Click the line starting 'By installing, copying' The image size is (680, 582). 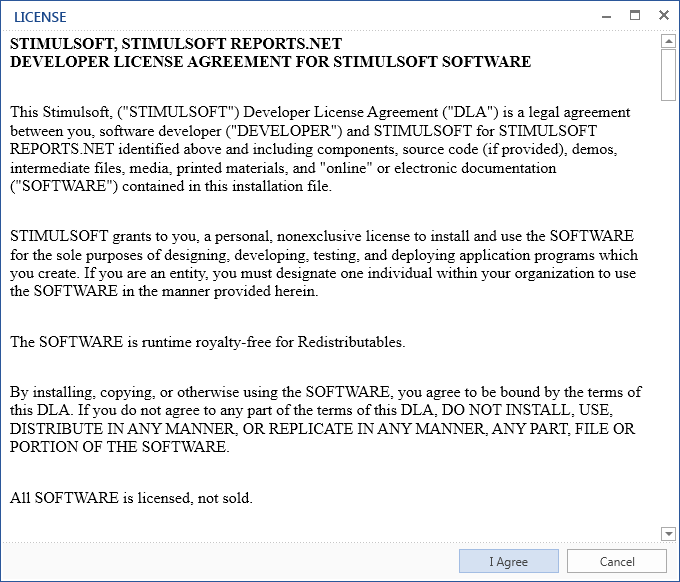[x=325, y=392]
